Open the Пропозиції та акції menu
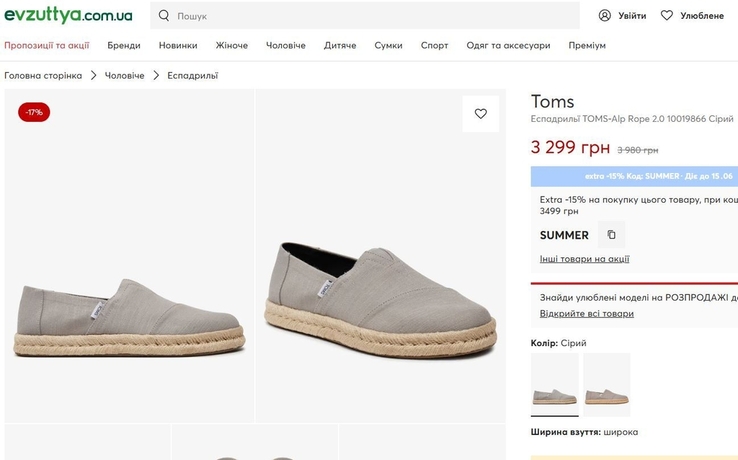 coord(47,46)
